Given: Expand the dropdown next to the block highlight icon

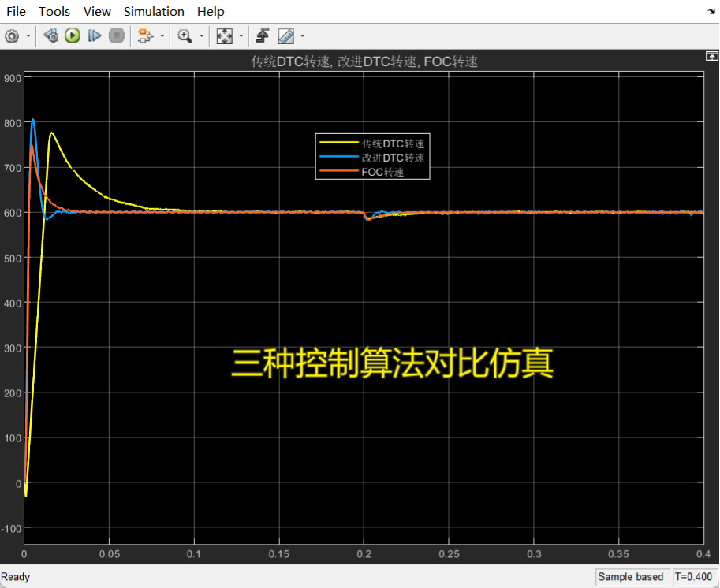Looking at the screenshot, I should (x=162, y=35).
